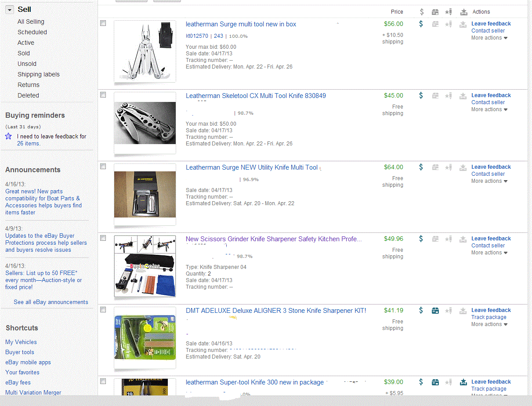Check the box for the Super-tool Knife 300
Image resolution: width=532 pixels, height=406 pixels.
tap(103, 381)
